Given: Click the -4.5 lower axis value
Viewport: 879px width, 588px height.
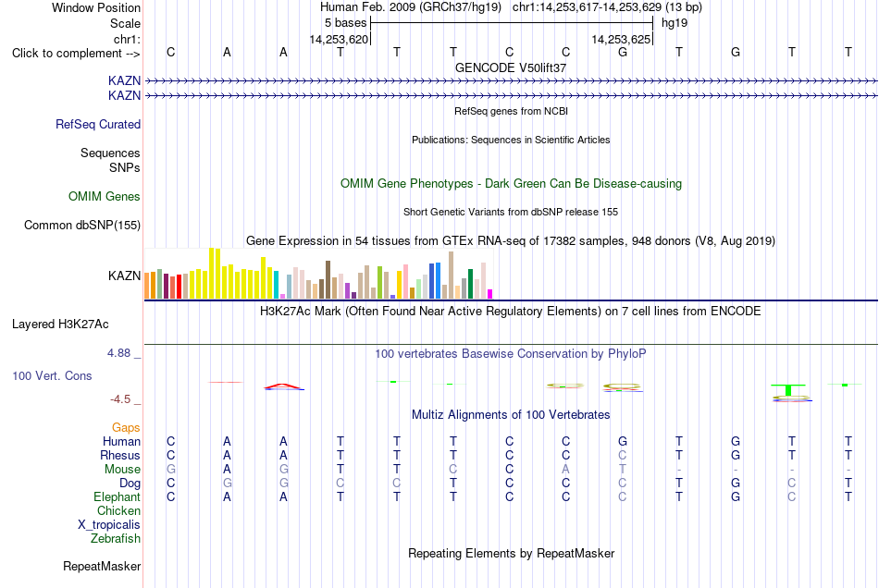Looking at the screenshot, I should pos(120,399).
